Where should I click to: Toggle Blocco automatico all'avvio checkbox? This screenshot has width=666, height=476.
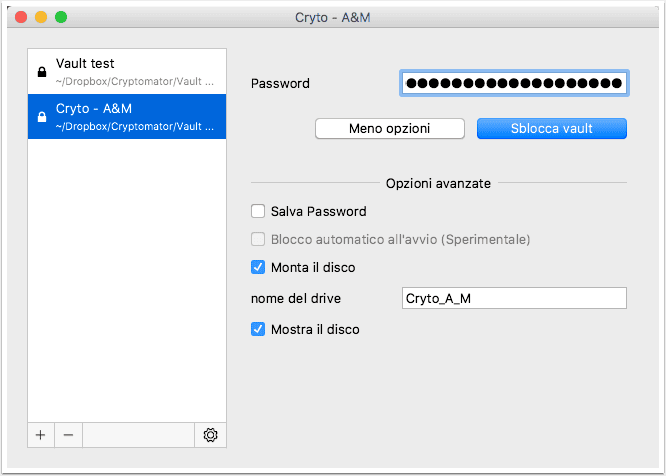pyautogui.click(x=258, y=239)
